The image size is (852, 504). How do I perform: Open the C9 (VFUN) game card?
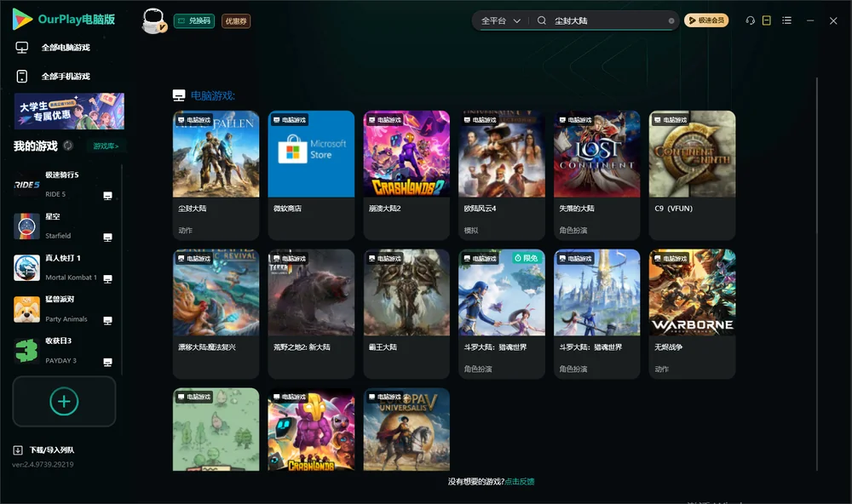pyautogui.click(x=692, y=175)
